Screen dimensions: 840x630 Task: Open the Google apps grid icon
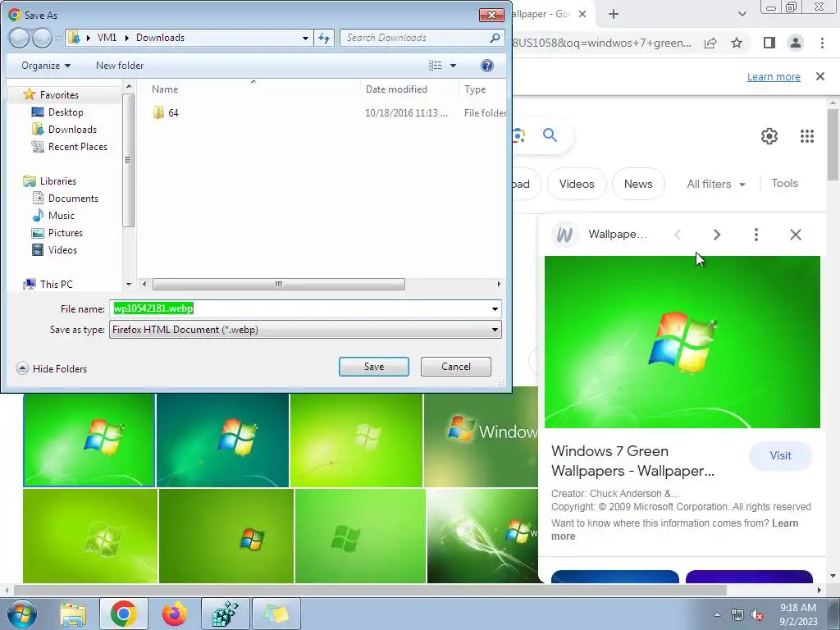[x=807, y=136]
